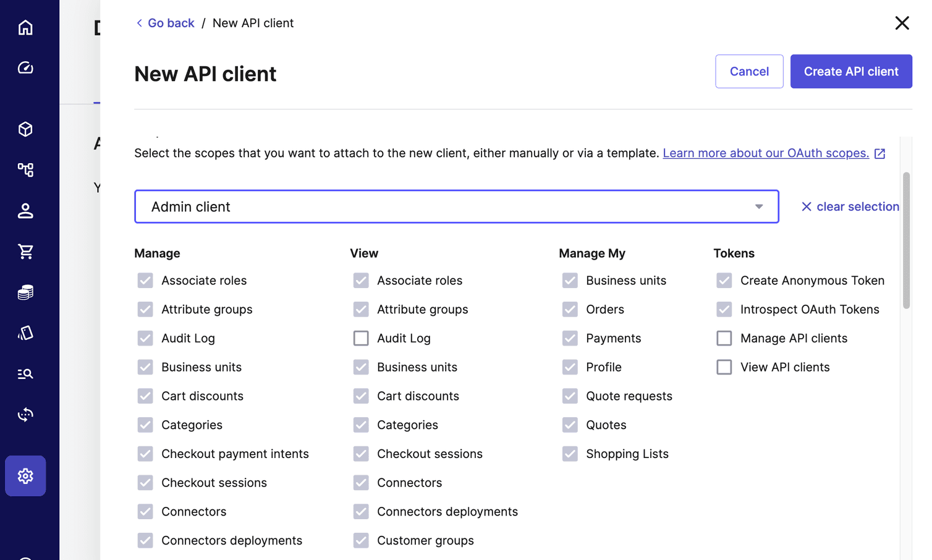
Task: Click the Operations sync arrows icon
Action: pyautogui.click(x=25, y=414)
